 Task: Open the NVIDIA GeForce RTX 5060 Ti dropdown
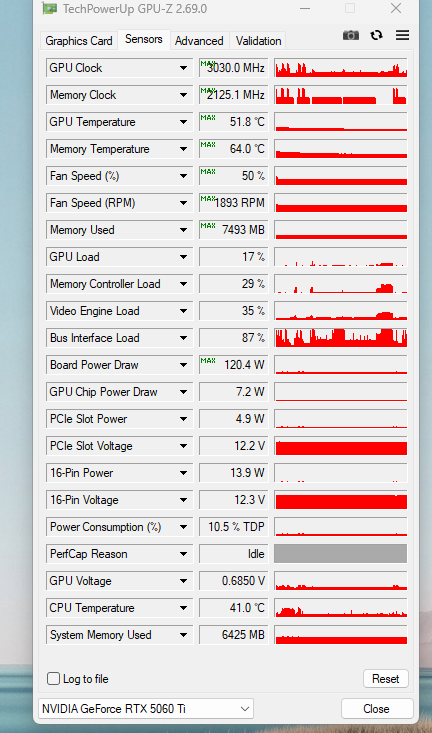pyautogui.click(x=146, y=709)
